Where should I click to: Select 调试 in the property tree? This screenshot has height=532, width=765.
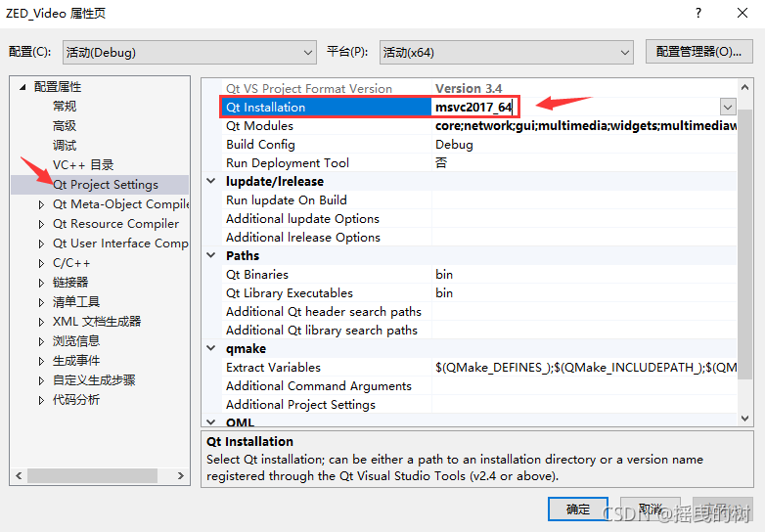(65, 146)
